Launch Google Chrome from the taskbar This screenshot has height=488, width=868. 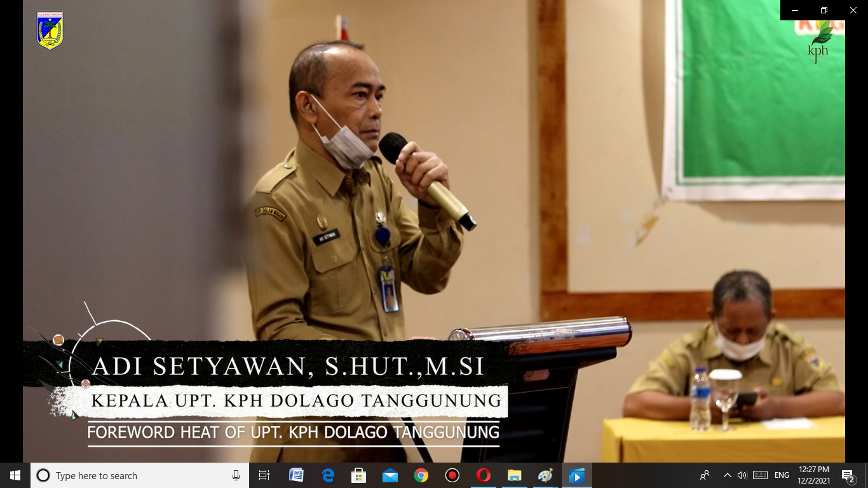tap(421, 475)
